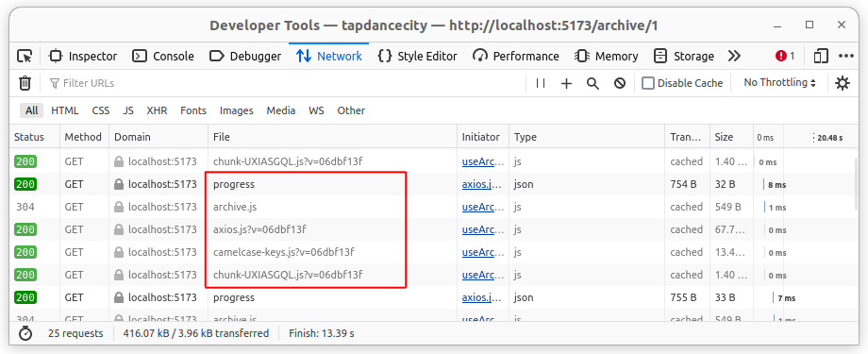This screenshot has height=354, width=868.
Task: Click the Finish: 13.39 s entry
Action: 322,333
